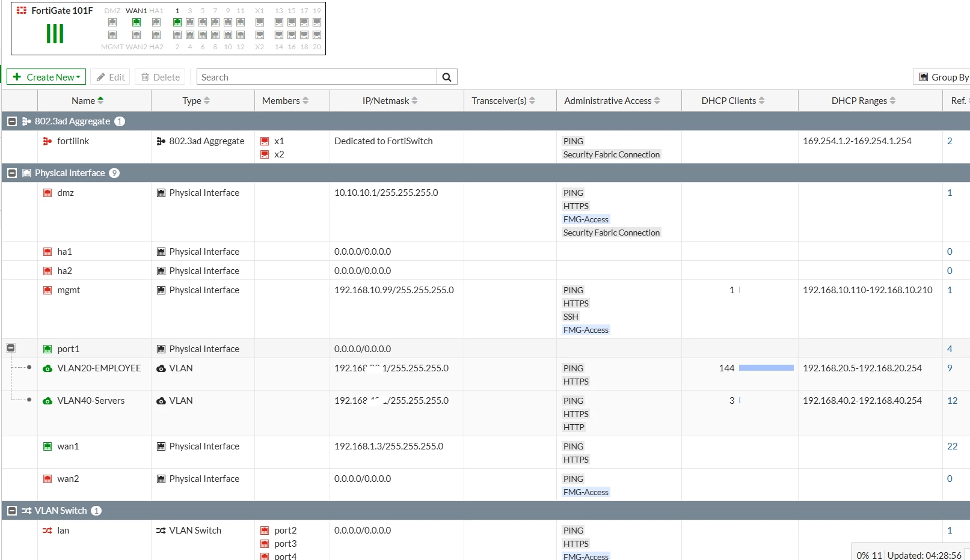Select the wan1 interface row name
Screen dimensions: 970x560
coord(68,446)
